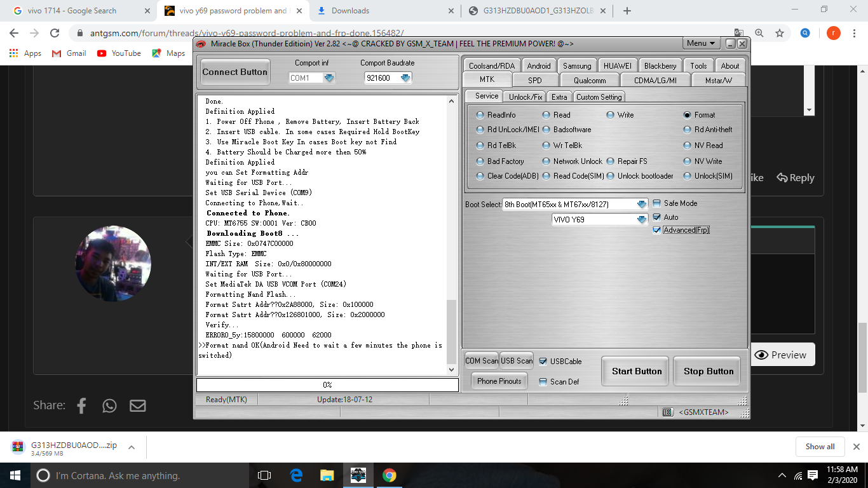Switch to the Blackberry tab

tap(660, 65)
